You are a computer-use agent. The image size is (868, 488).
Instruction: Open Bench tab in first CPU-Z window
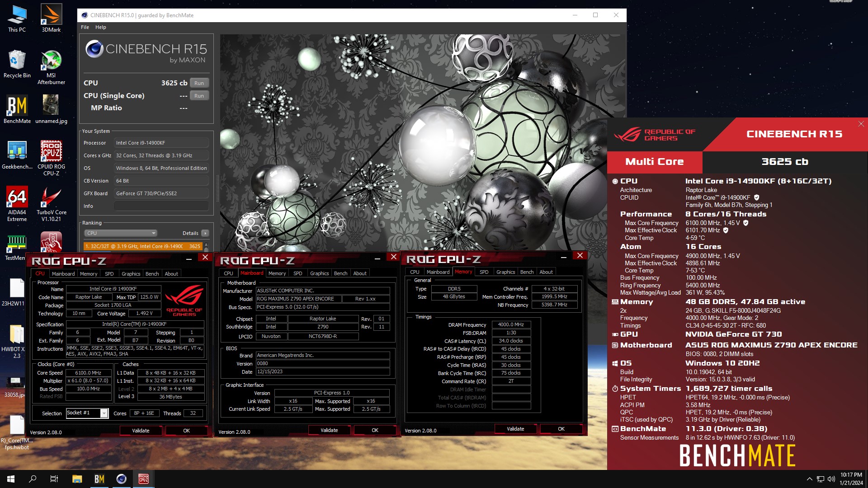pos(152,274)
